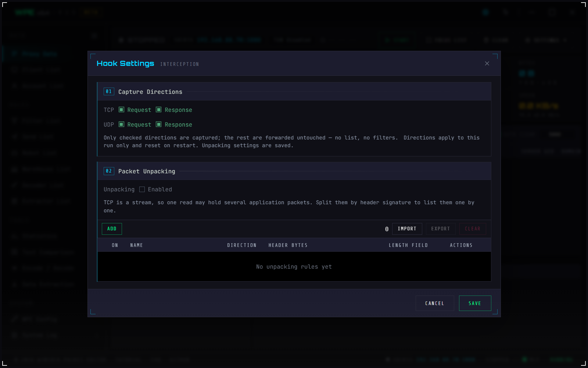This screenshot has width=588, height=368.
Task: Click the empty unpacking rules list area
Action: point(294,266)
